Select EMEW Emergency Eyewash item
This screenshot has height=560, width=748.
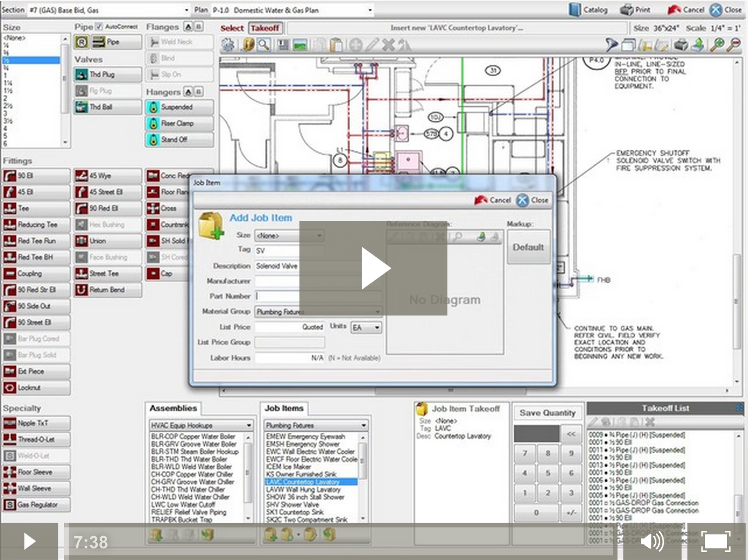click(x=306, y=437)
